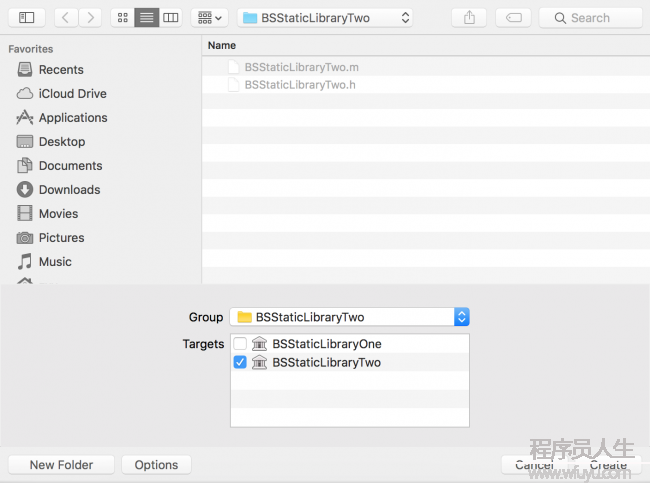Viewport: 650px width, 483px height.
Task: Switch to list view
Action: 146,18
